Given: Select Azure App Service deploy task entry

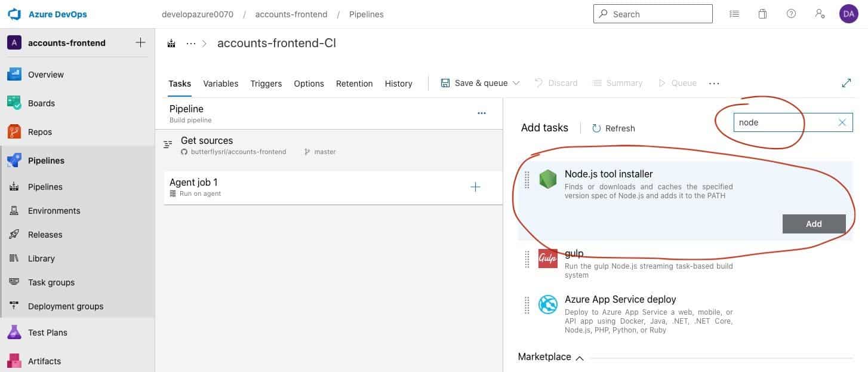Looking at the screenshot, I should pos(685,313).
